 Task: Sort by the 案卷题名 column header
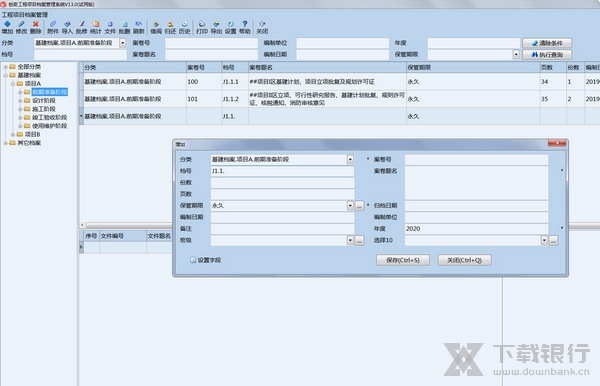coord(327,68)
